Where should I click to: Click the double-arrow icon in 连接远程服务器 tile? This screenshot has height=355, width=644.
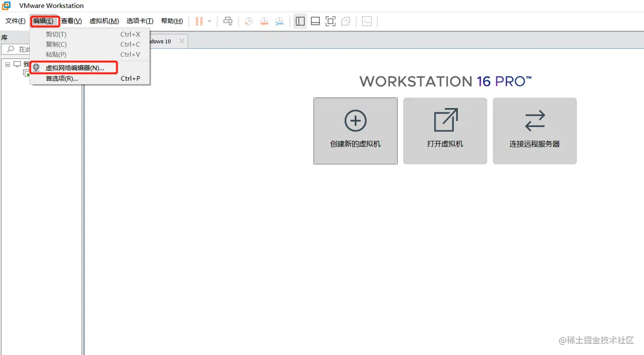pyautogui.click(x=535, y=120)
